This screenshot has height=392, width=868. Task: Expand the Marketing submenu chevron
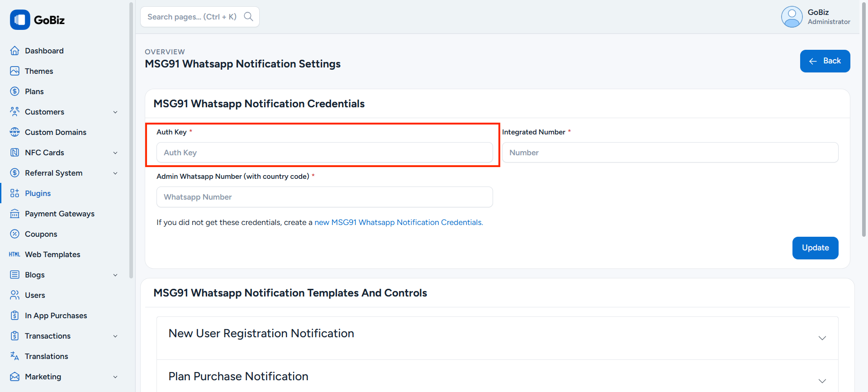click(x=115, y=377)
